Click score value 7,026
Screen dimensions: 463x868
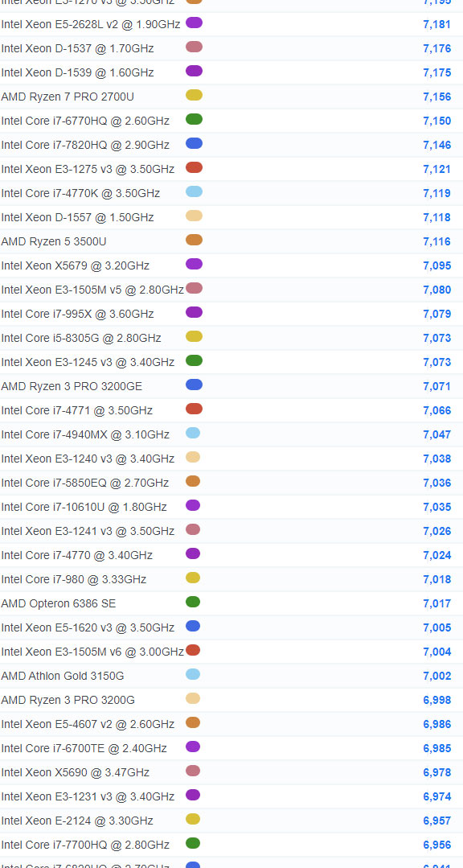pyautogui.click(x=437, y=532)
